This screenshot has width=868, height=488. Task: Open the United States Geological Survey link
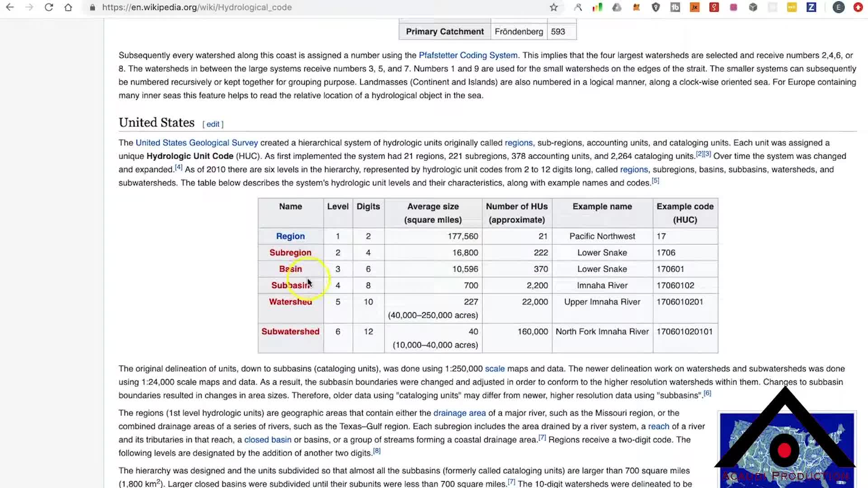(x=197, y=143)
